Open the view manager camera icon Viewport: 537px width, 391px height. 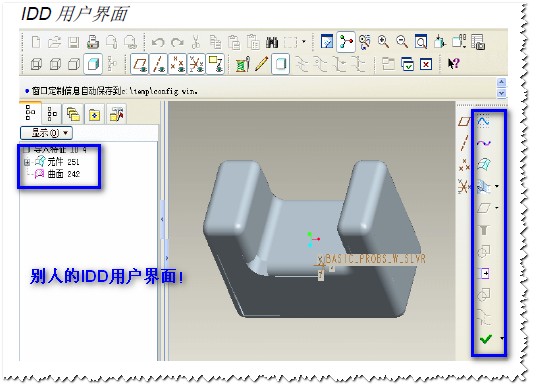click(x=478, y=42)
